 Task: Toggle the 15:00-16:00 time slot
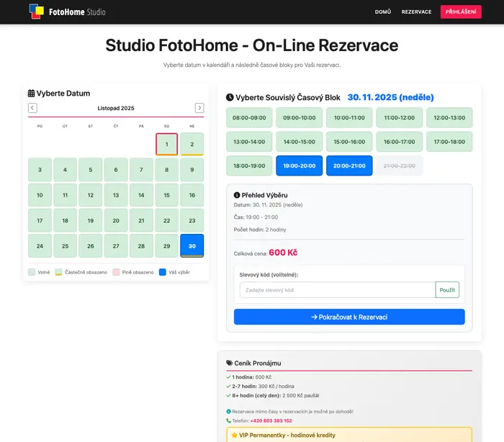click(349, 141)
